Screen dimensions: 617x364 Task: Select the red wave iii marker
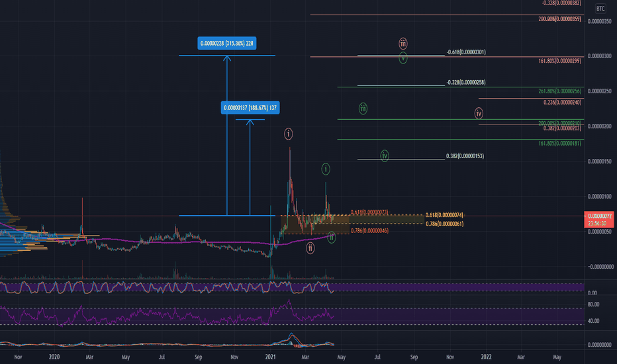click(403, 43)
